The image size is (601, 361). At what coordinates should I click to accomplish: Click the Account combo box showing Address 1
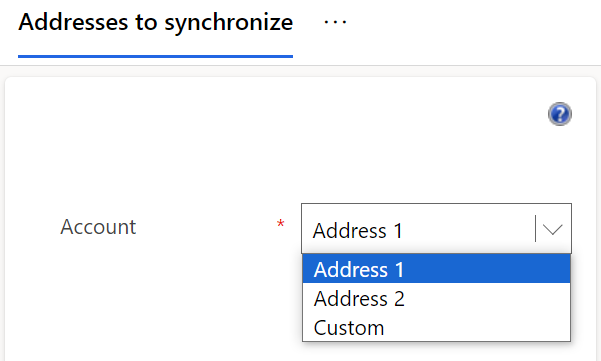pos(436,228)
